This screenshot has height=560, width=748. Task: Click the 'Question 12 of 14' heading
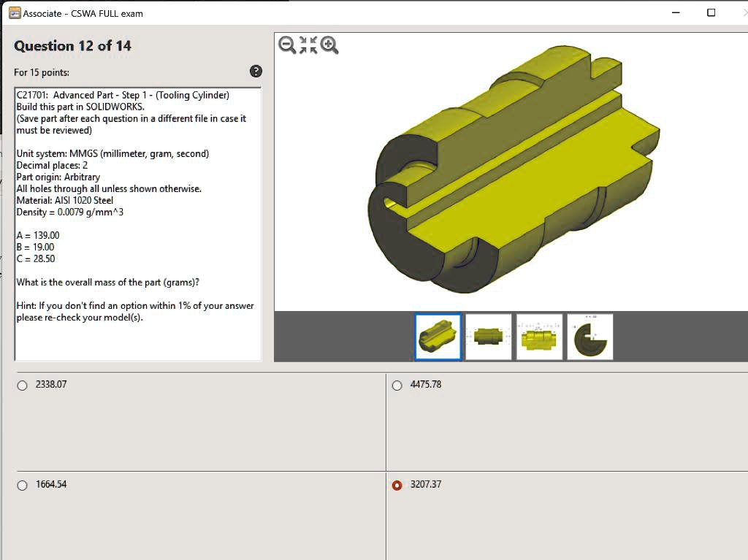tap(73, 46)
